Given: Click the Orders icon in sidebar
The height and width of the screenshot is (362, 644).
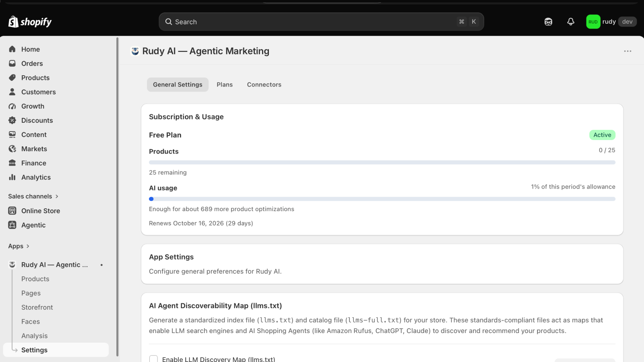Looking at the screenshot, I should (x=12, y=64).
